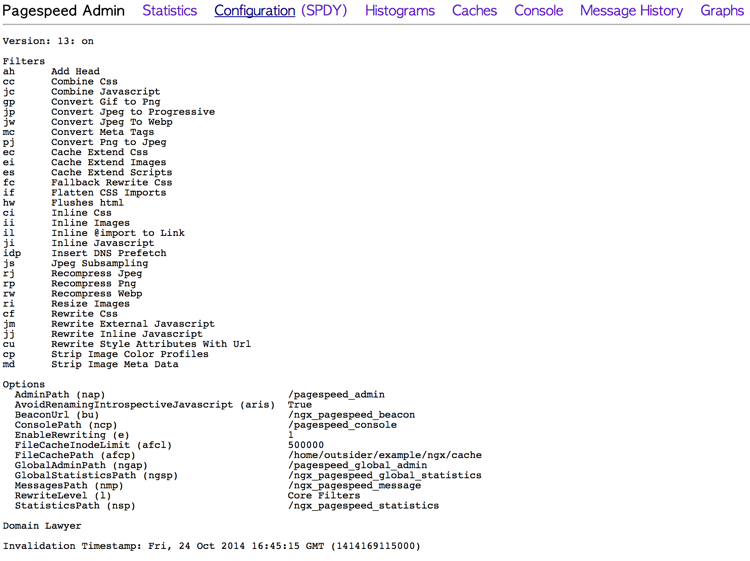Click the 'GlobalAdminPath (ngap)' option

pyautogui.click(x=81, y=465)
